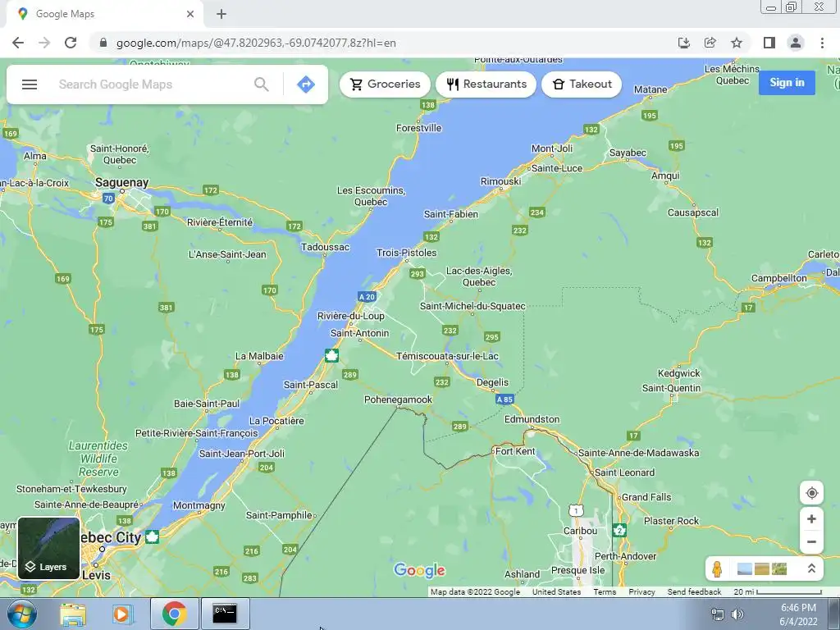Click Laurentides Wildlife Reserve label
840x630 pixels.
[x=98, y=459]
